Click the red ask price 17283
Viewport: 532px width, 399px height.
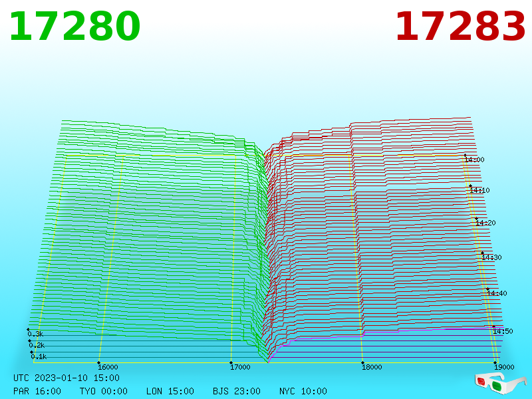(x=460, y=27)
